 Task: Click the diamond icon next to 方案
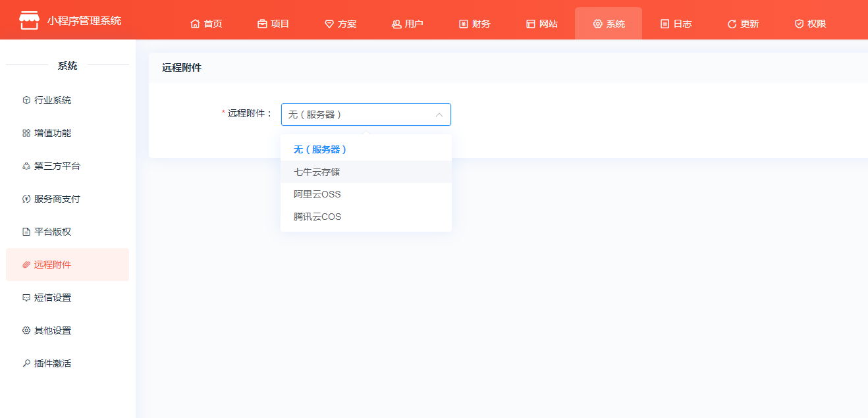pyautogui.click(x=329, y=24)
